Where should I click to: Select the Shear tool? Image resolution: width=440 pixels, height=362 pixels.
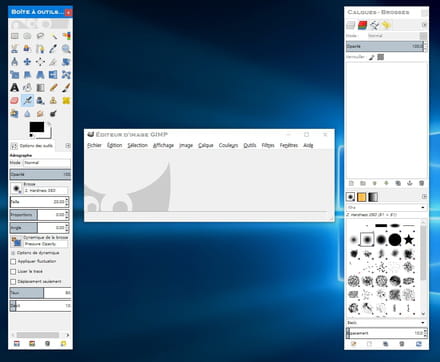27,75
